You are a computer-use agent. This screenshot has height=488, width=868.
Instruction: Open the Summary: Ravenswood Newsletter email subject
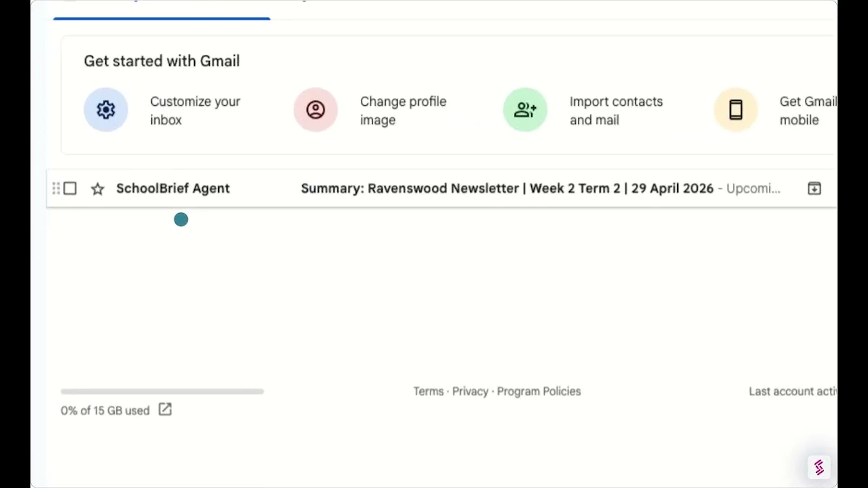pos(507,188)
